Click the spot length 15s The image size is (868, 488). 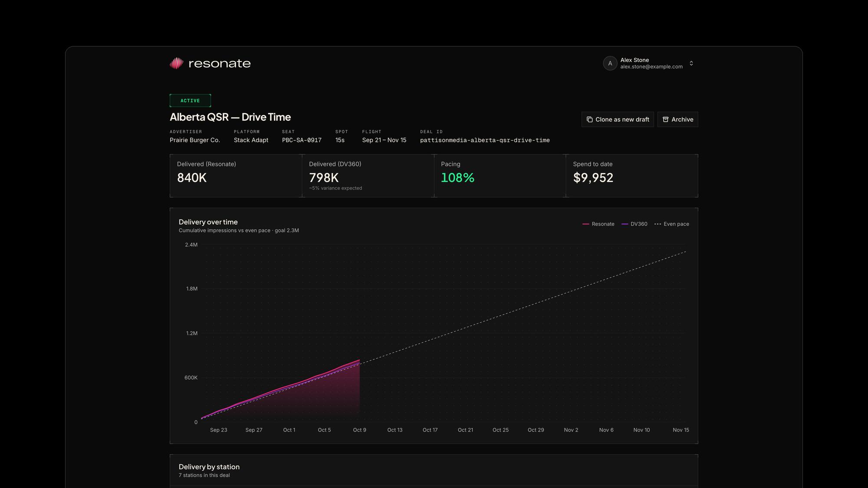pos(340,140)
